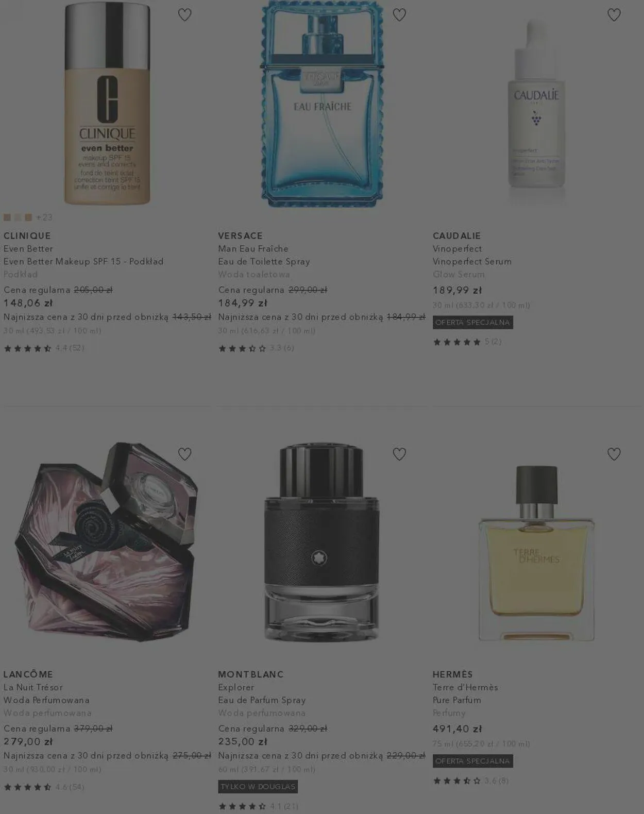Open Clinique star rating 4.4 reviews
644x814 pixels.
coord(44,348)
